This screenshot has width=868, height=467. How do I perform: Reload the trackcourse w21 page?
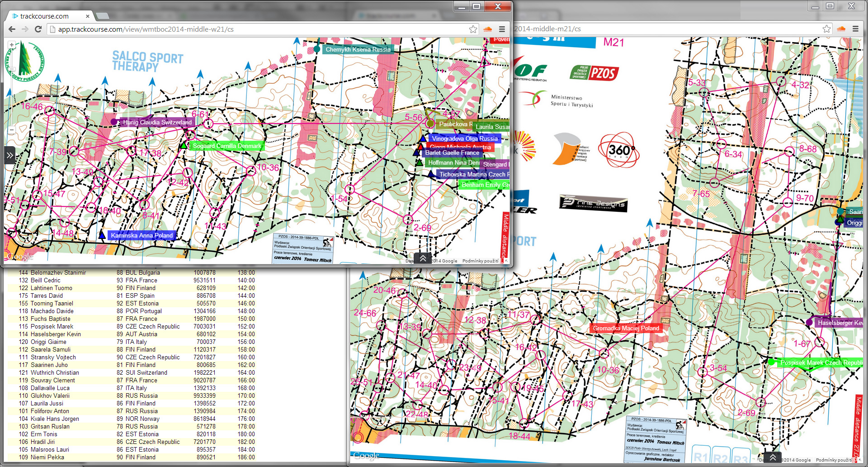coord(38,29)
